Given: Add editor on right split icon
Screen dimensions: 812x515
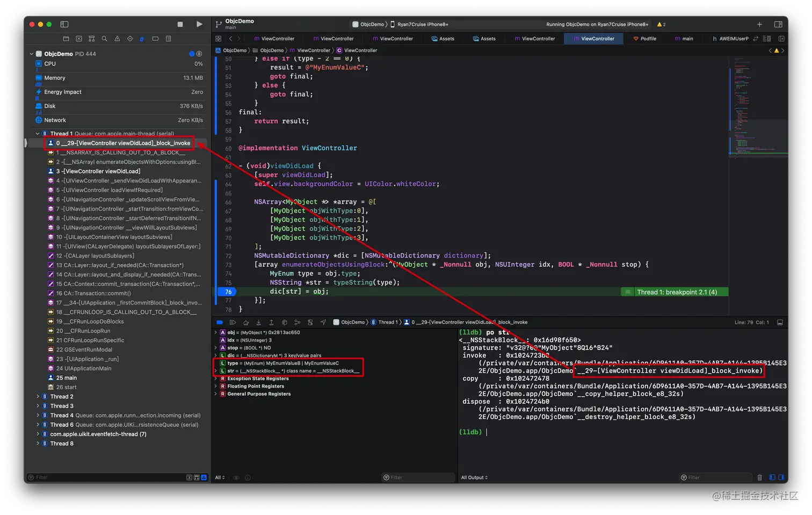Looking at the screenshot, I should click(782, 39).
